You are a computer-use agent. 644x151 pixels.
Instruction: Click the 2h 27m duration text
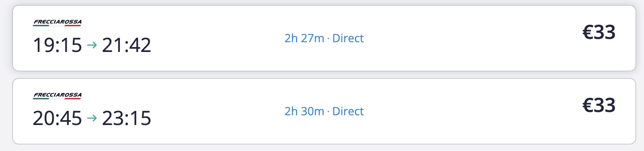304,38
